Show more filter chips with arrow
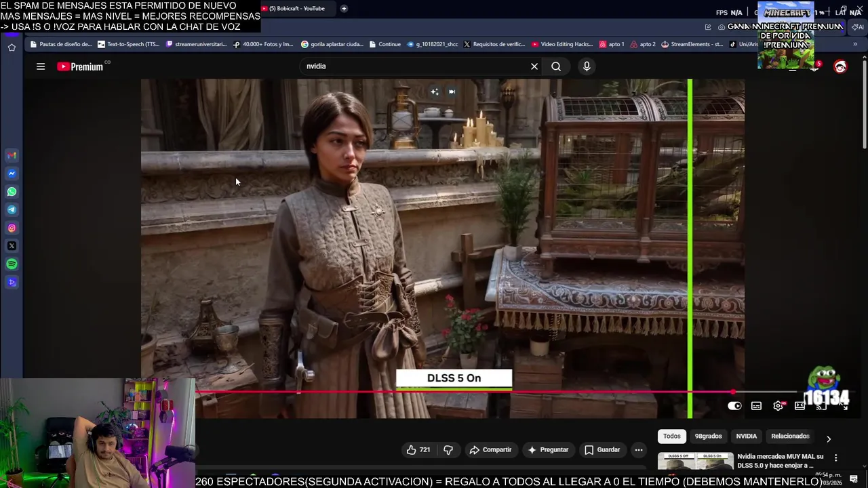This screenshot has width=868, height=488. point(829,439)
